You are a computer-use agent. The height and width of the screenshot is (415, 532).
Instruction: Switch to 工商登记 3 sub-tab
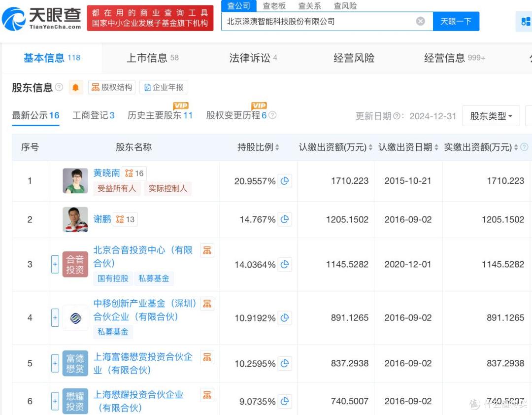coord(93,115)
